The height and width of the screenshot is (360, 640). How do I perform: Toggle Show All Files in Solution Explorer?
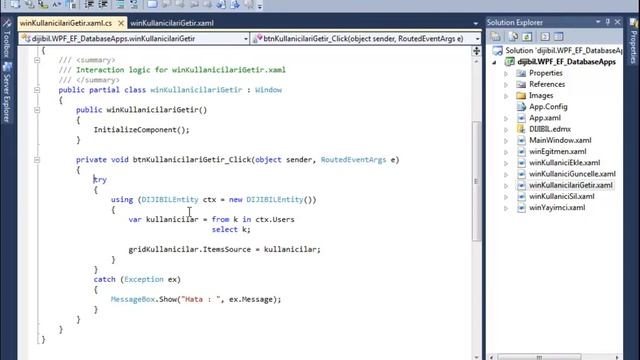513,37
